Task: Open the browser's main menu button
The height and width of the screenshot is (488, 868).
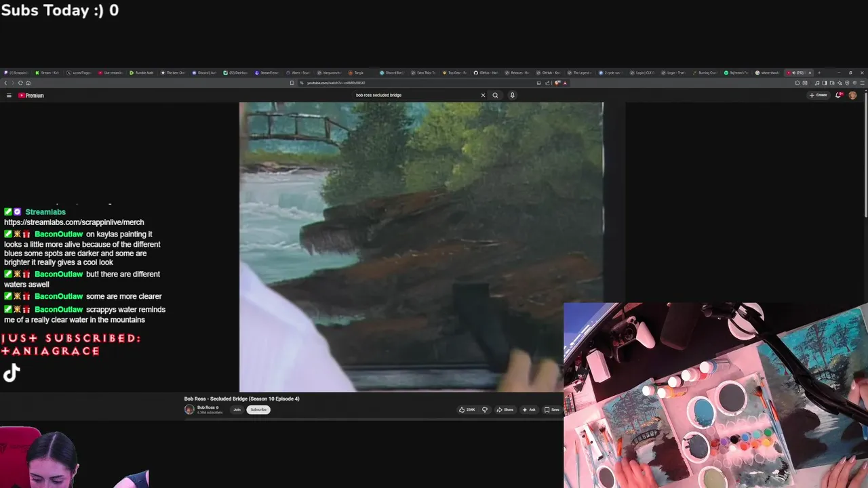Action: click(x=863, y=83)
